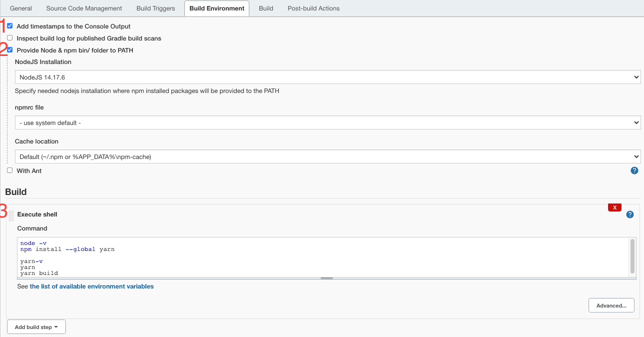Open the npmrc file dropdown
Viewport: 644px width, 337px height.
pyautogui.click(x=328, y=122)
